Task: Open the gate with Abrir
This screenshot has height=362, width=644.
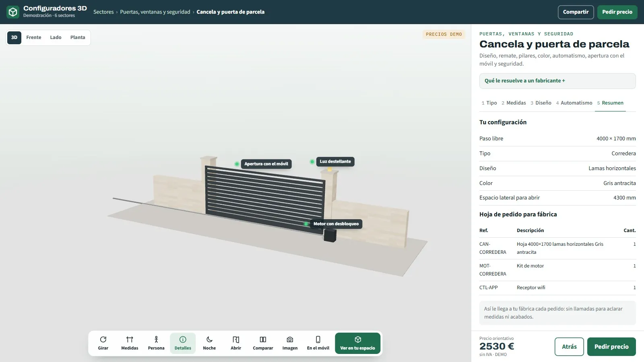Action: click(236, 343)
